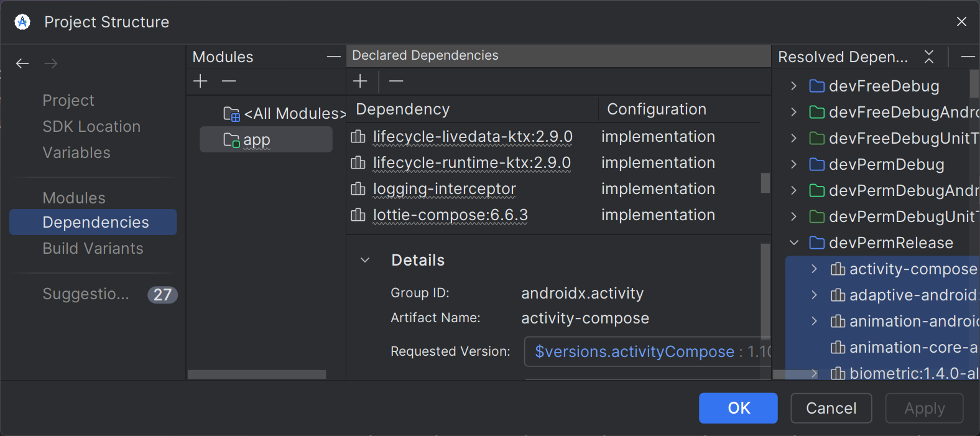The width and height of the screenshot is (980, 436).
Task: Click the Resolved Dependencies vertical scrollbar
Action: (x=974, y=83)
